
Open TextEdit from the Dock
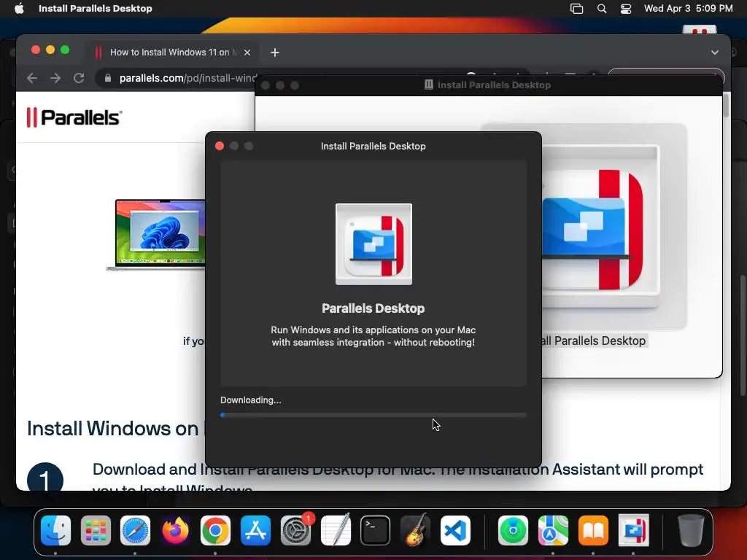click(x=336, y=530)
